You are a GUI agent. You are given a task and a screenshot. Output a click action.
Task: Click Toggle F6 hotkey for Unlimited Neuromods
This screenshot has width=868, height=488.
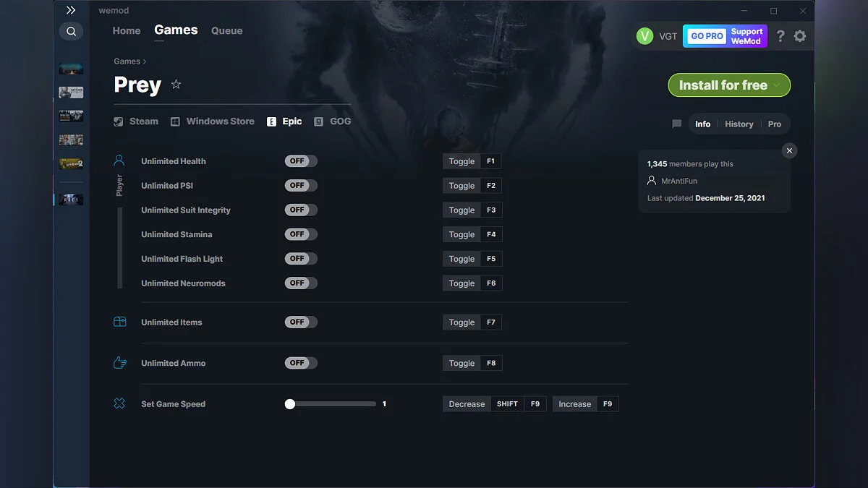pos(472,283)
